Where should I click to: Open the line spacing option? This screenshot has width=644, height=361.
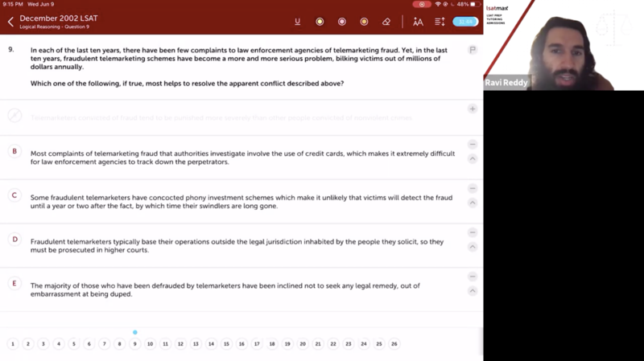[x=440, y=22]
